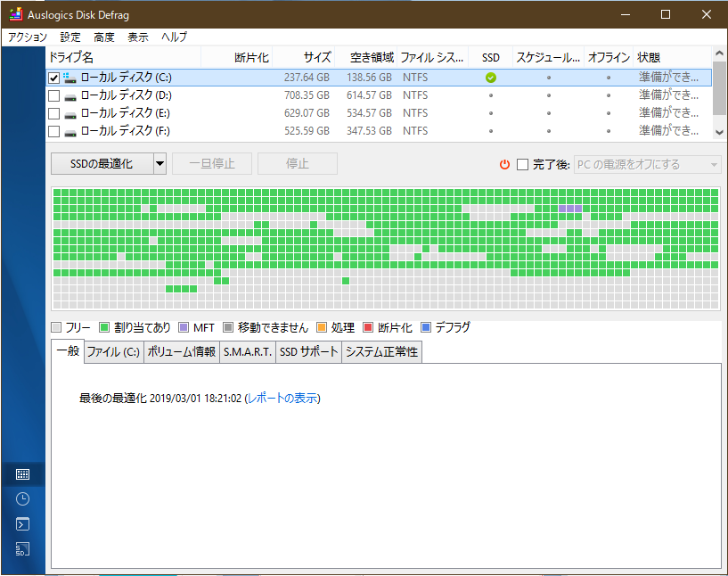Viewport: 728px width, 576px height.
Task: Click the 一旦停止 button
Action: pos(212,163)
